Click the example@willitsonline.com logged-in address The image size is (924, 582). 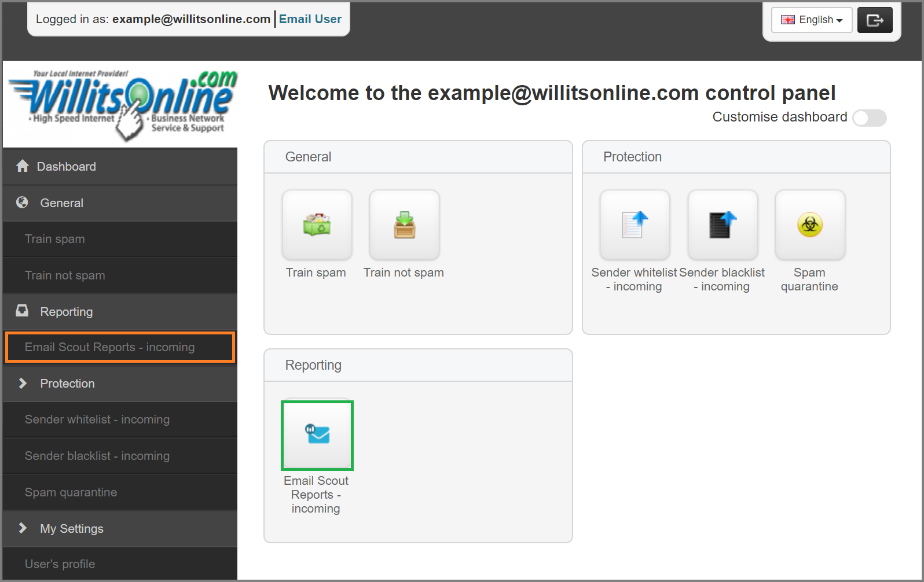pyautogui.click(x=191, y=19)
